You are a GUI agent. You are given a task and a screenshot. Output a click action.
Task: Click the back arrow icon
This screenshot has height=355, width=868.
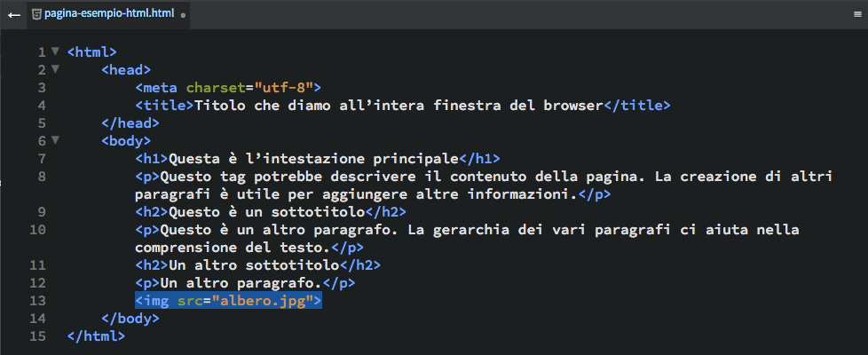pos(14,15)
